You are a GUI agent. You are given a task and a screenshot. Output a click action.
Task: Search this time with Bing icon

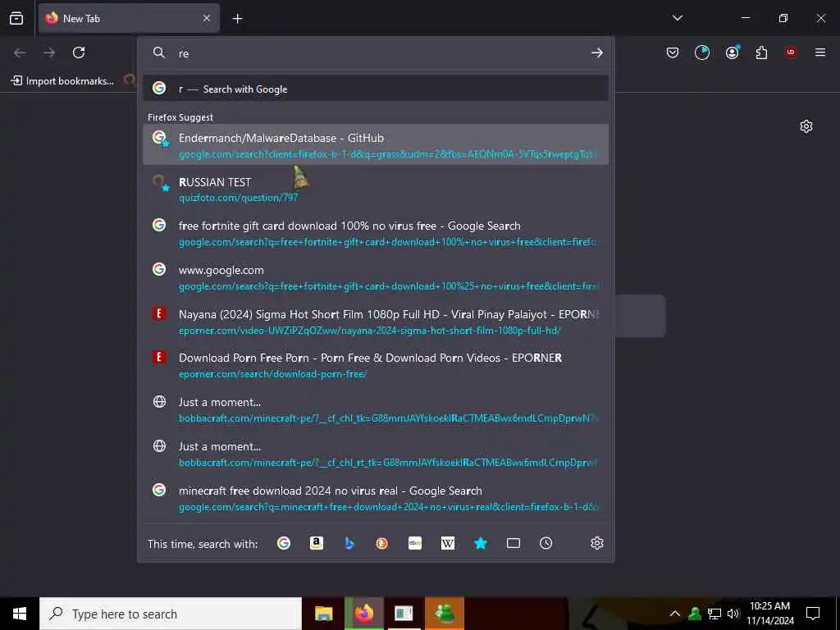click(x=349, y=543)
